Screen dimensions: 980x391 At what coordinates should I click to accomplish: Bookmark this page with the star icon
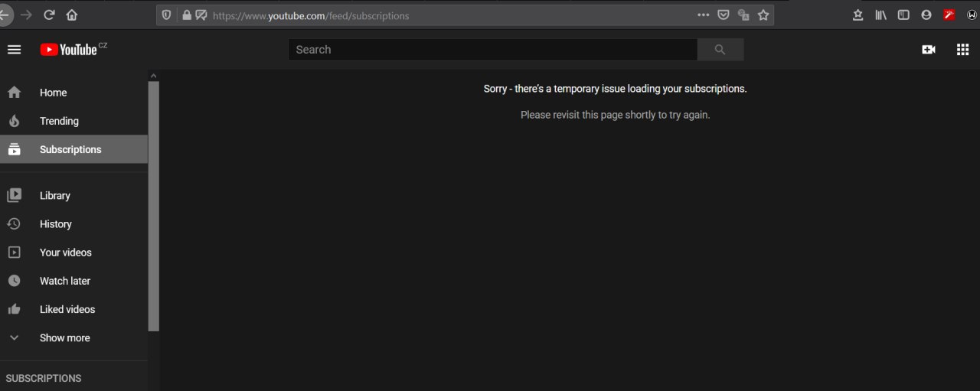click(x=763, y=15)
